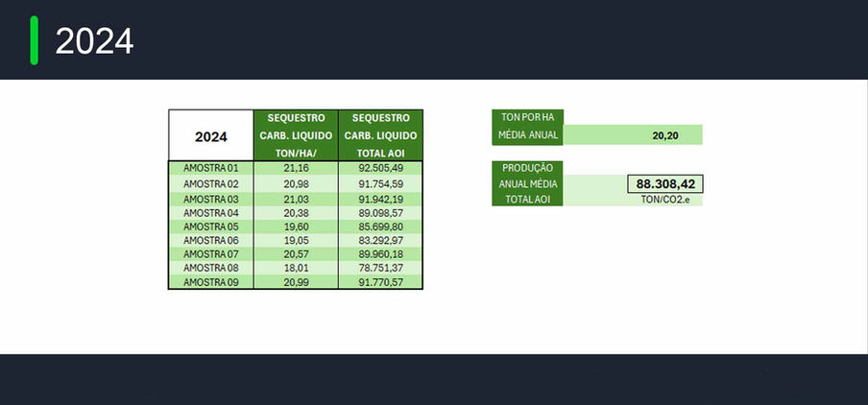Click the TON/HA/ column header

tap(295, 152)
